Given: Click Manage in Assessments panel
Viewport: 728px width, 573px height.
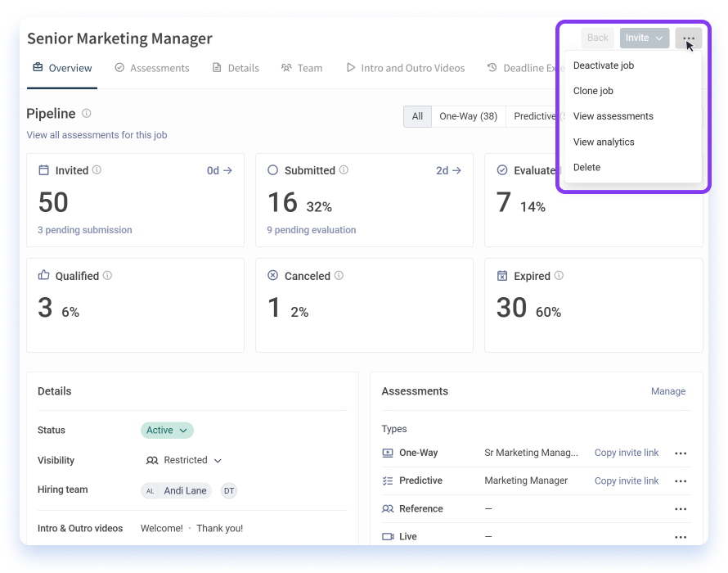Looking at the screenshot, I should click(x=668, y=391).
